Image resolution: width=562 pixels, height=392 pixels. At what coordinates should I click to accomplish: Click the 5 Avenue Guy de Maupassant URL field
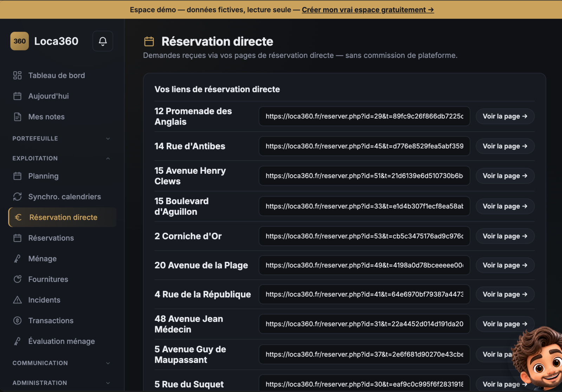(x=364, y=354)
